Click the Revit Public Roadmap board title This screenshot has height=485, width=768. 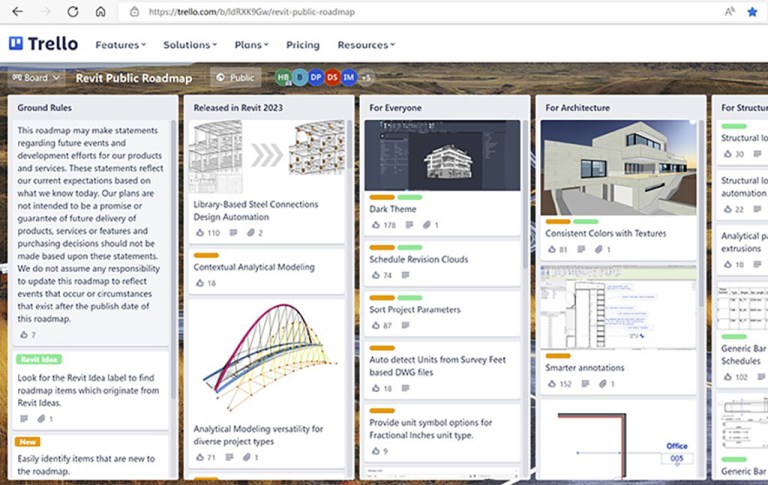point(134,78)
